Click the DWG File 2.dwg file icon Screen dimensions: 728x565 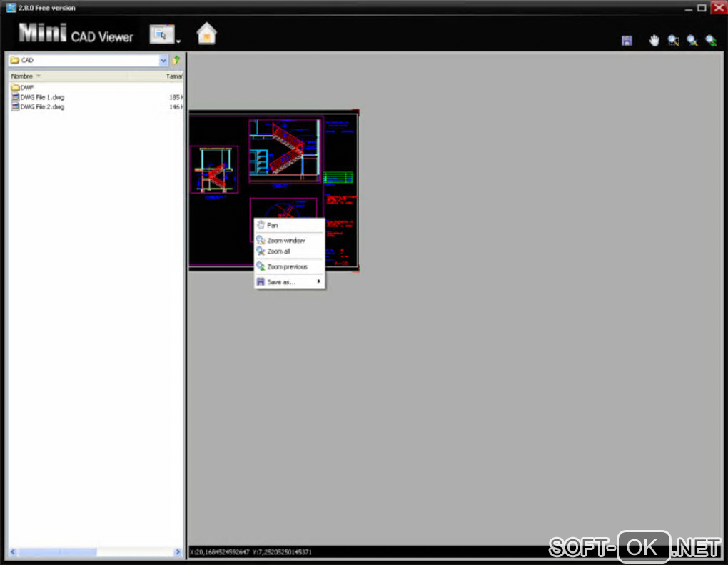coord(15,107)
